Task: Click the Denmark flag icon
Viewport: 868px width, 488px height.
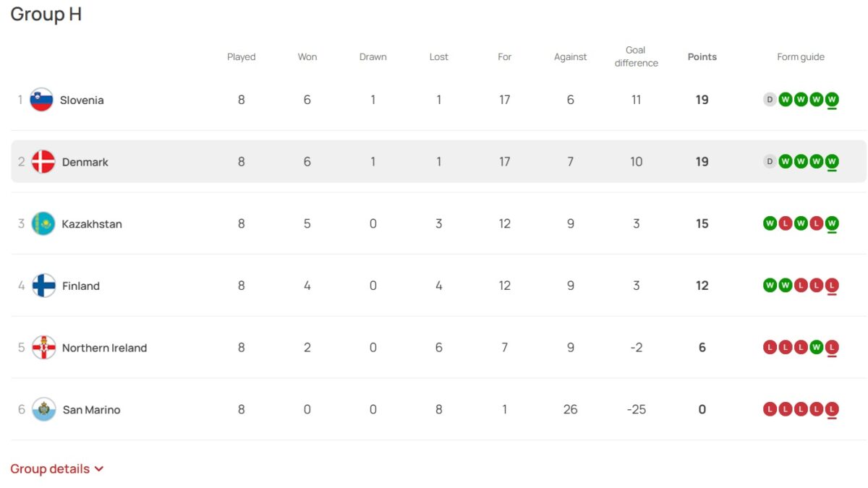Action: [x=43, y=162]
